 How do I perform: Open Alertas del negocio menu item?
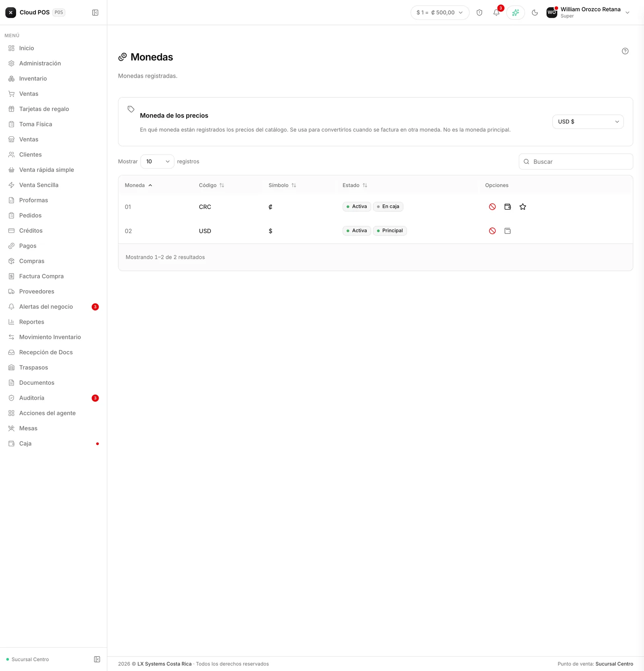(54, 307)
